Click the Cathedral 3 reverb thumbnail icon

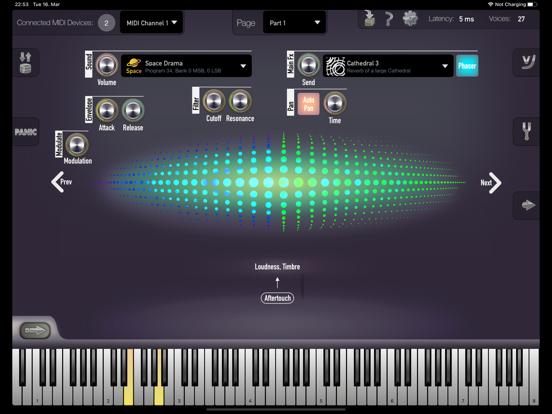click(x=335, y=66)
